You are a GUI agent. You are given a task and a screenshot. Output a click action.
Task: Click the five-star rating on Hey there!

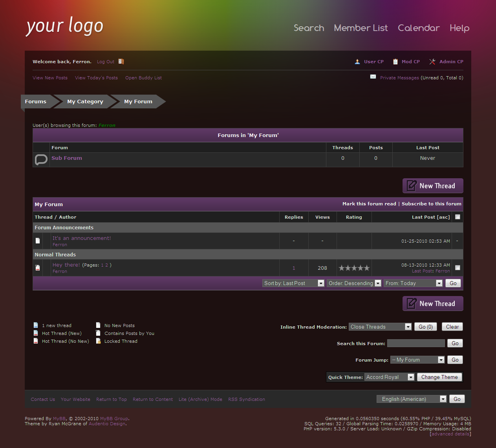click(x=354, y=268)
